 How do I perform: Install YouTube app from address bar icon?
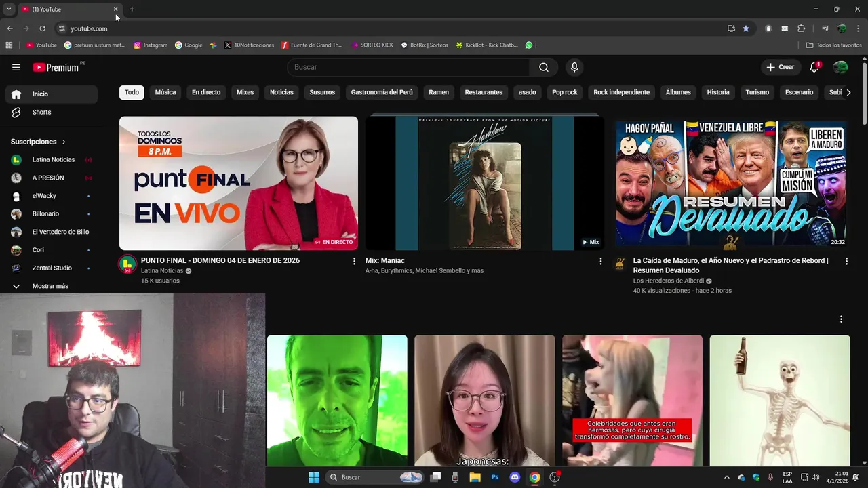tap(731, 28)
